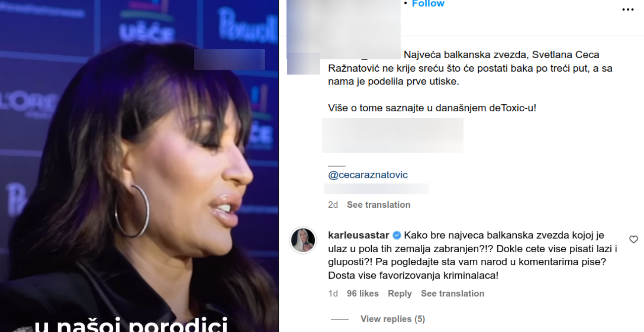This screenshot has width=644, height=332.
Task: View who gave the 96 likes
Action: pyautogui.click(x=363, y=294)
